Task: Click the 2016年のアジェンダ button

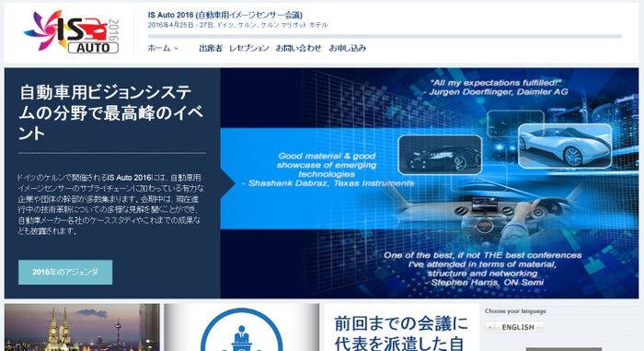Action: (65, 272)
